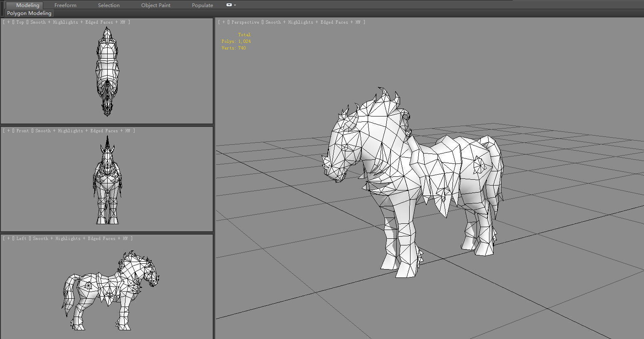Switch to the Object Paint tab
The image size is (644, 339).
click(156, 5)
